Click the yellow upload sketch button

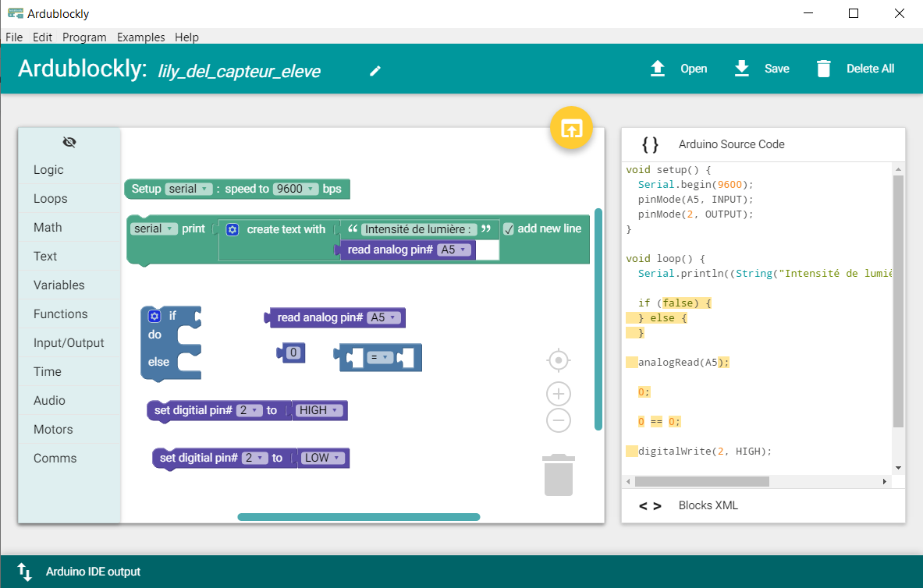[x=572, y=129]
